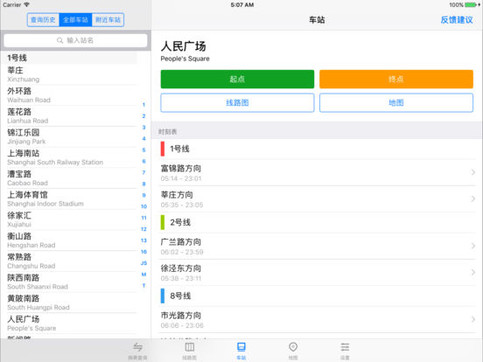
Task: Tap the search magnifier icon
Action: point(60,40)
